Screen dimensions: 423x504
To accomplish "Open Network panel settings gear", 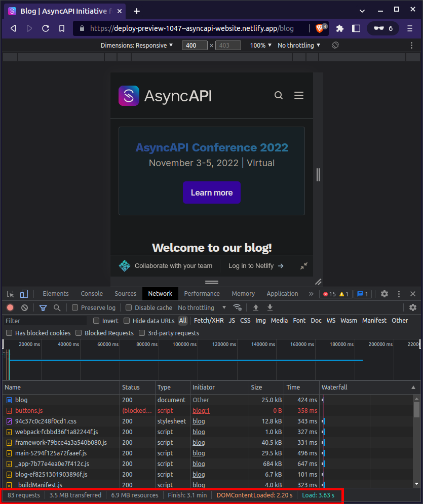I will [x=413, y=307].
